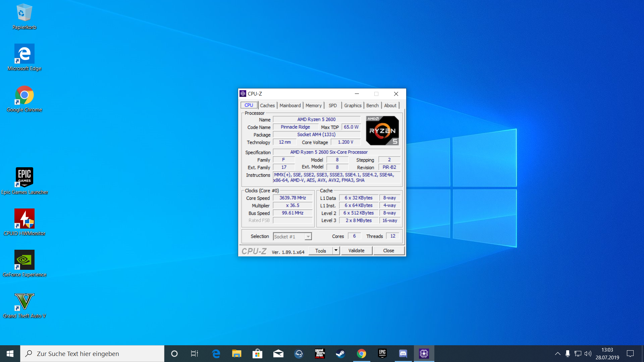The height and width of the screenshot is (362, 644).
Task: Switch to the Graphics tab
Action: coord(353,105)
